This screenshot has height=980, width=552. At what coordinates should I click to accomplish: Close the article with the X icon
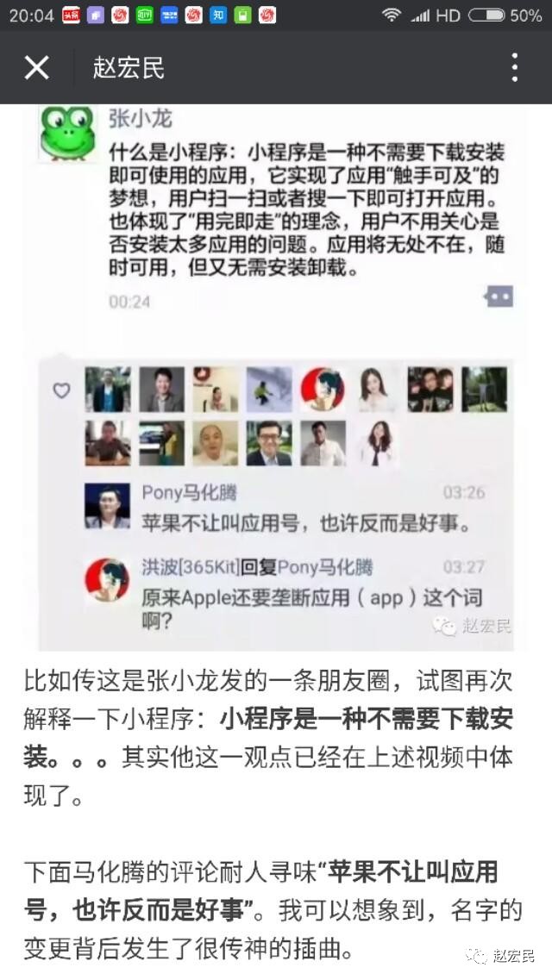point(36,67)
